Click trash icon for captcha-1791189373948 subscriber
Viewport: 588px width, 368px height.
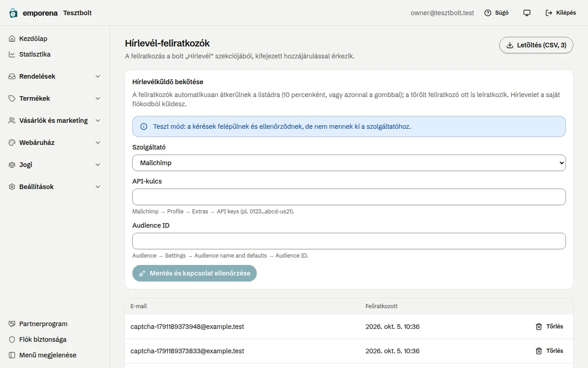[x=539, y=327]
